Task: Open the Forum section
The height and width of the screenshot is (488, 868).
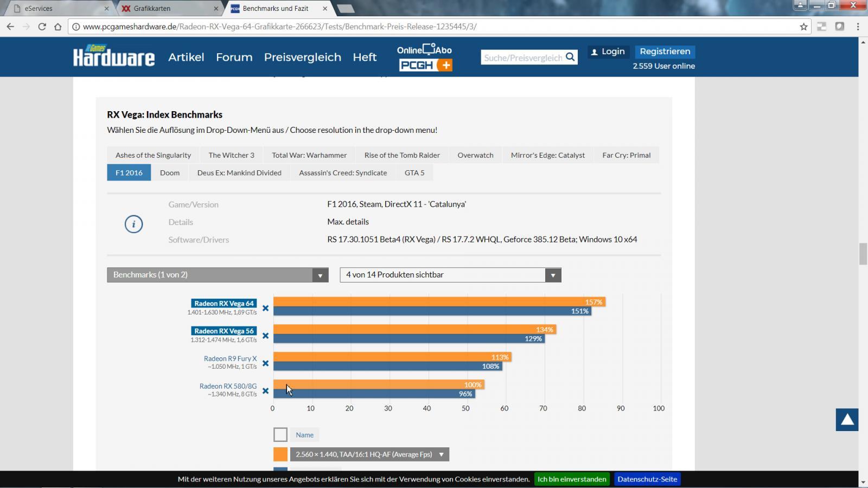Action: [x=234, y=57]
